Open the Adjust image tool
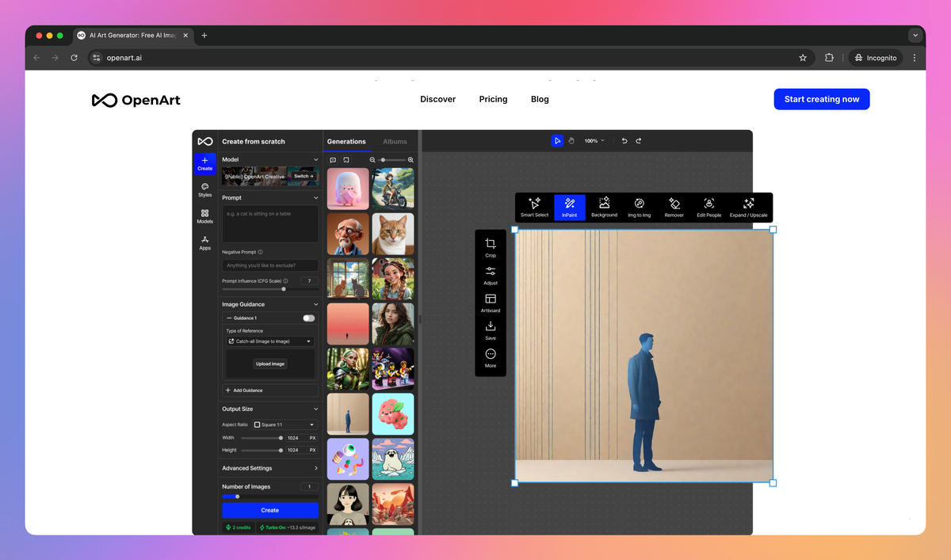The height and width of the screenshot is (560, 951). (x=491, y=276)
